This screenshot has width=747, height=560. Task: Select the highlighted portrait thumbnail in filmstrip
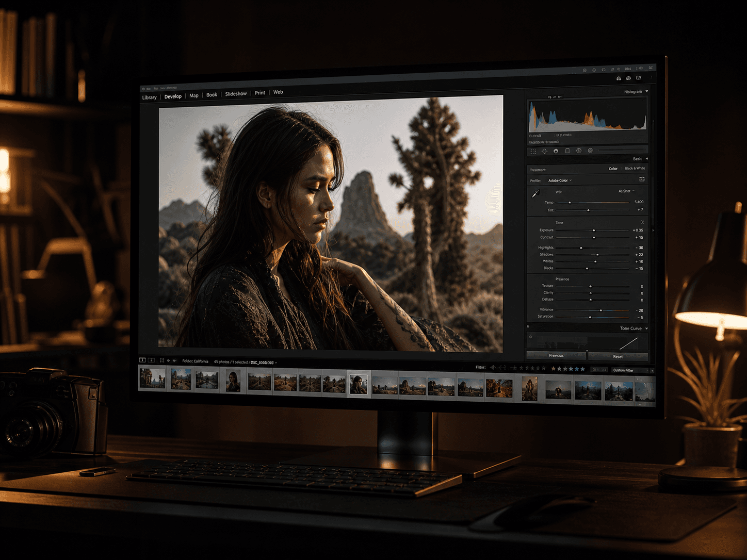pos(359,385)
